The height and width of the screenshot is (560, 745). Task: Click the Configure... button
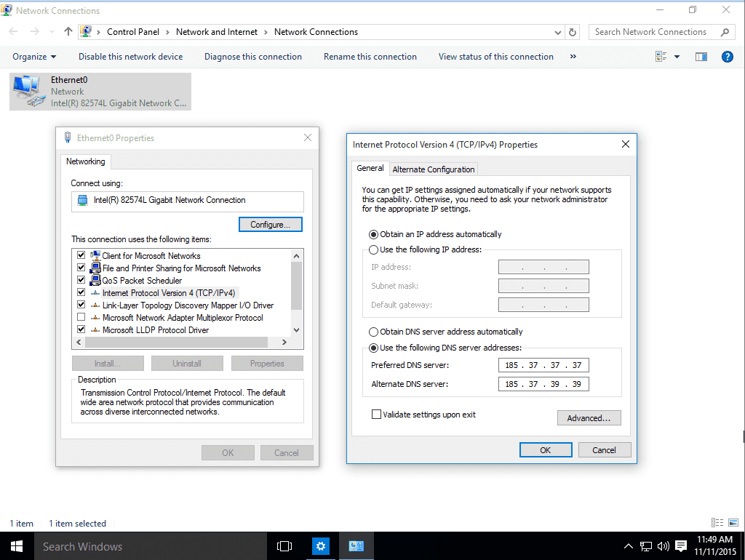pos(270,225)
